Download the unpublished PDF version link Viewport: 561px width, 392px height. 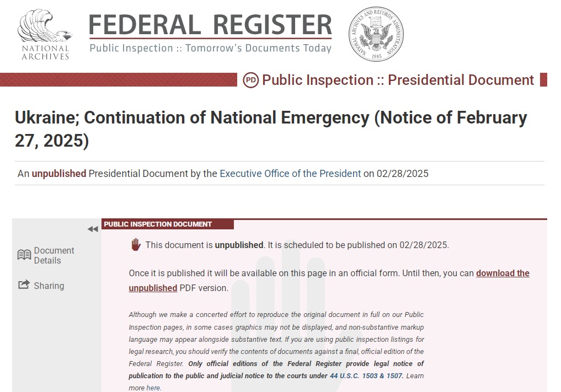tap(502, 273)
